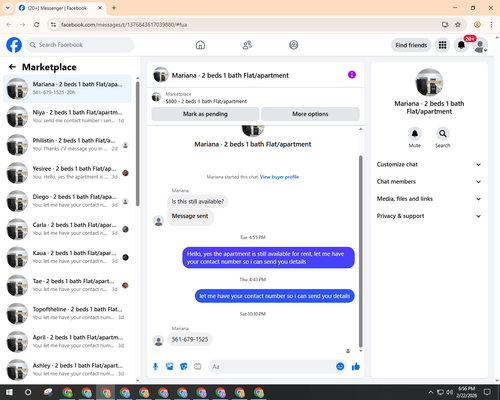Open Windows search circle in taskbar
This screenshot has width=500, height=400.
[x=28, y=392]
